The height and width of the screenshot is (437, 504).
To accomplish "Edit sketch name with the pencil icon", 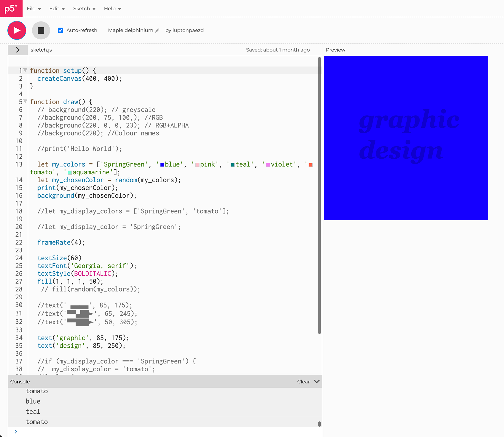I will [x=157, y=30].
